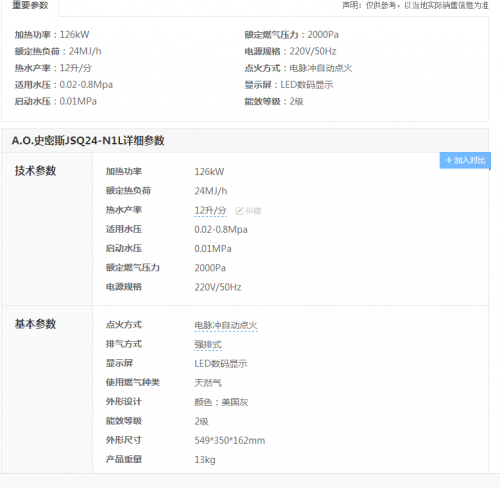Select 启动水压：0.01MPa in the summary box

coord(56,101)
